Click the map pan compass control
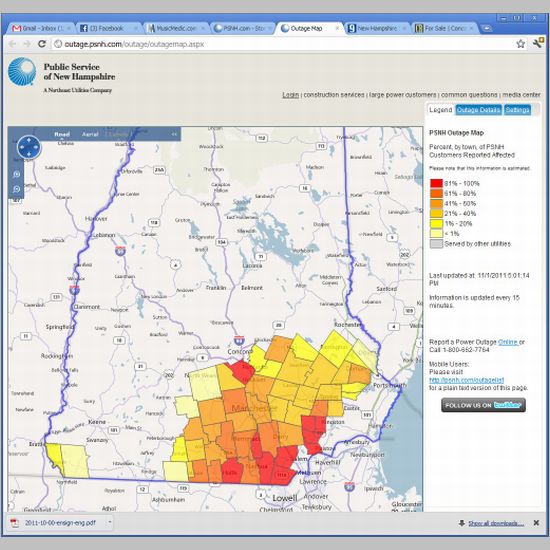The image size is (550, 550). point(29,147)
